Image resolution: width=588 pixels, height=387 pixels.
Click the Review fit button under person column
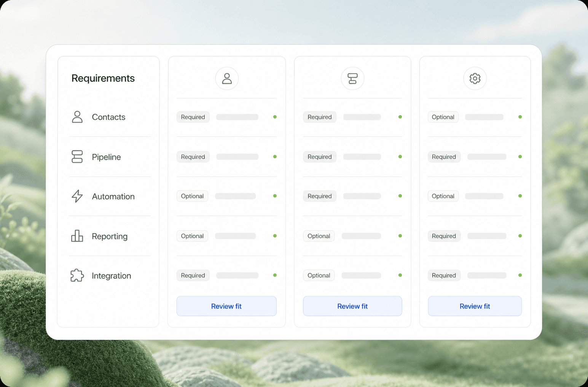pos(226,306)
